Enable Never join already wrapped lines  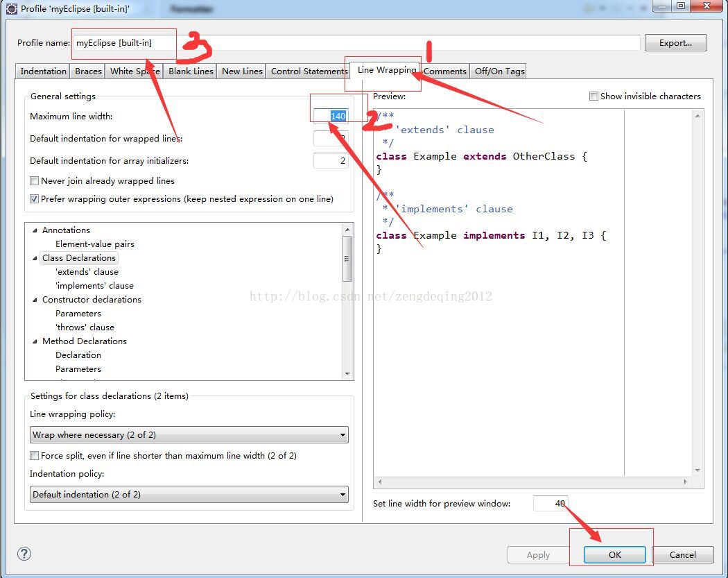(35, 180)
